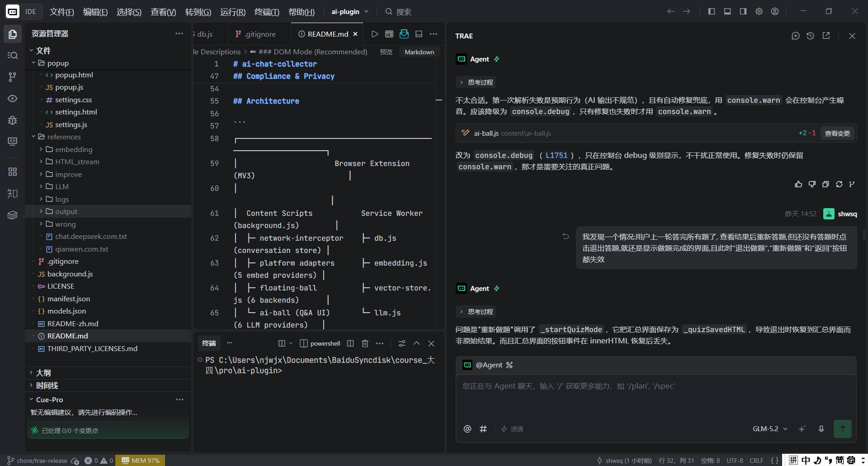Toggle the primary sidebar layout
This screenshot has height=466, width=868.
pos(712,11)
